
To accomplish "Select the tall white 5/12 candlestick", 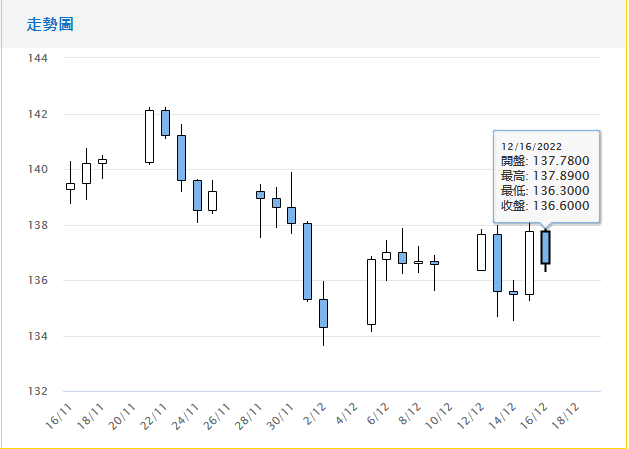I will click(x=371, y=292).
